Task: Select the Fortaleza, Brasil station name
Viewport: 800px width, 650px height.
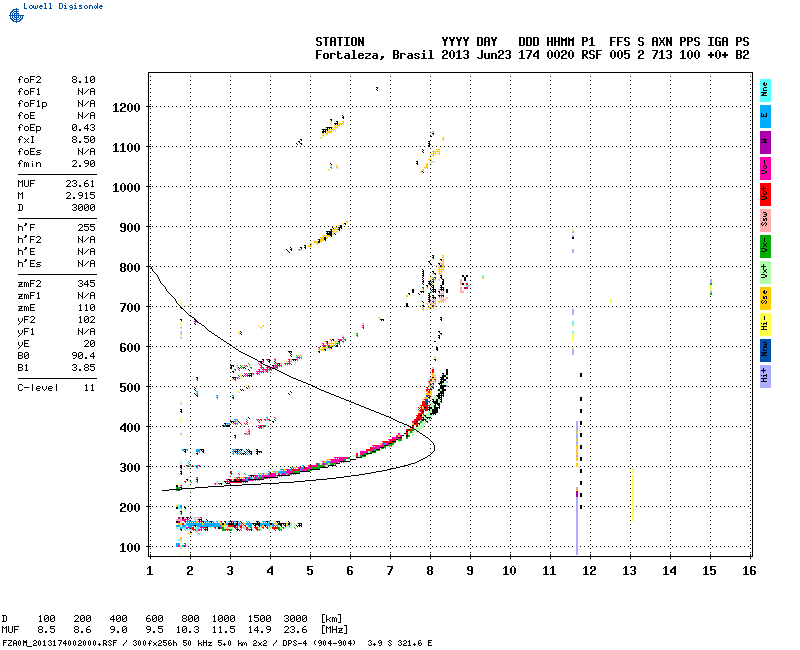Action: pyautogui.click(x=374, y=55)
